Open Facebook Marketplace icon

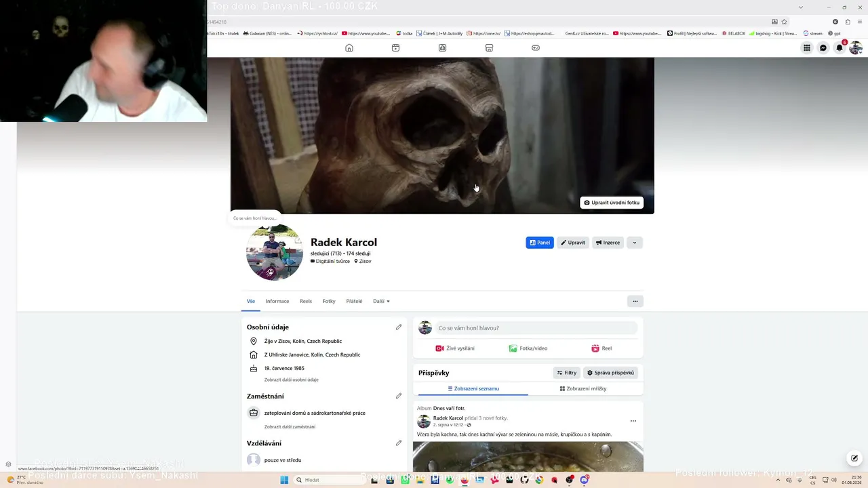point(489,48)
